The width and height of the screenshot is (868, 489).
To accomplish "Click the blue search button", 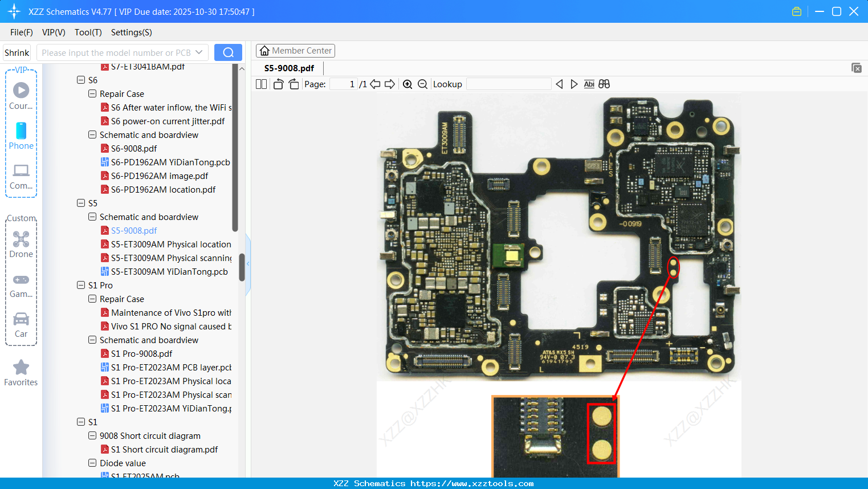I will coord(228,52).
